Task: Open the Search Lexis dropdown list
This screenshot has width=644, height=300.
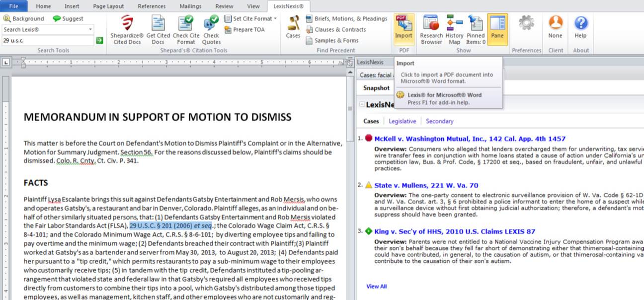Action: (91, 29)
